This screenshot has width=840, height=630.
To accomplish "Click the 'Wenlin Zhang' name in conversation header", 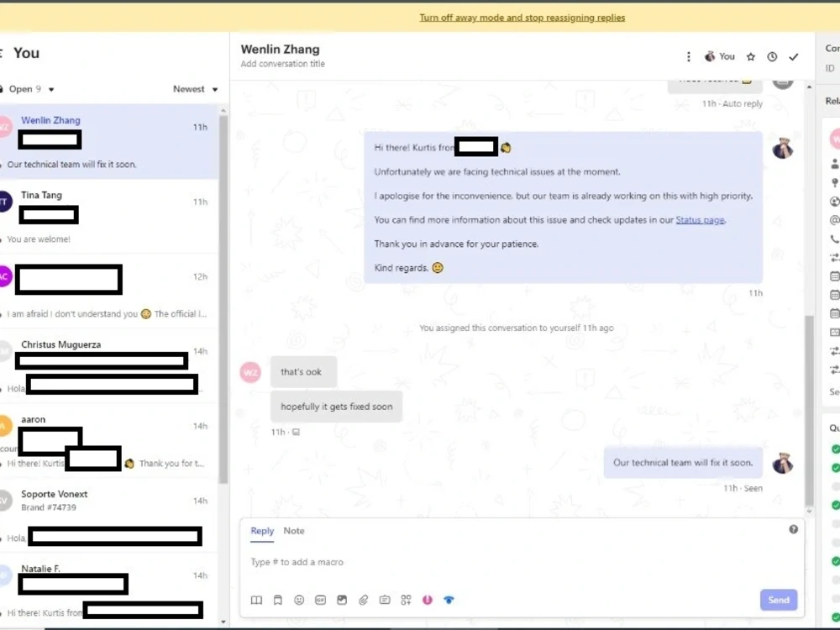I will 281,50.
